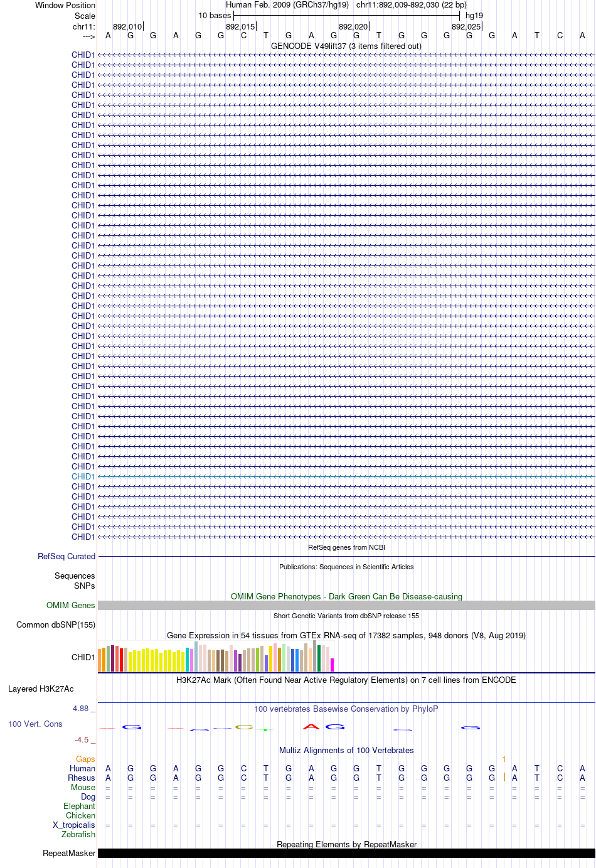
Task: Click the red 'A' conservation logo letter
Action: (x=311, y=727)
